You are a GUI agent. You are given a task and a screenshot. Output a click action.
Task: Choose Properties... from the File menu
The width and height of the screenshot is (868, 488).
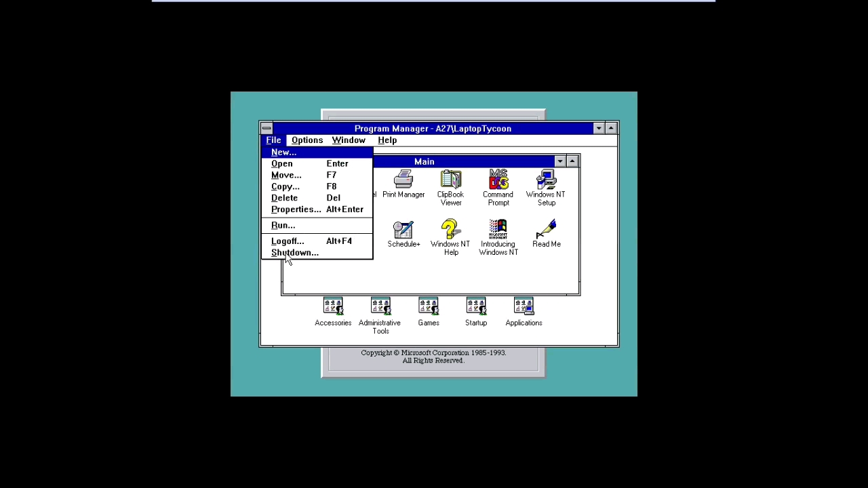coord(317,210)
